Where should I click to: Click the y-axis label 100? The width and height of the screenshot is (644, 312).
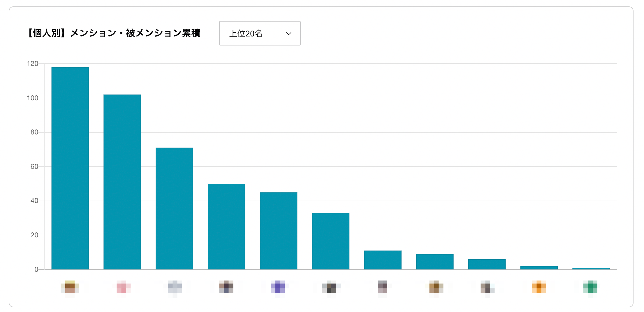pos(32,98)
